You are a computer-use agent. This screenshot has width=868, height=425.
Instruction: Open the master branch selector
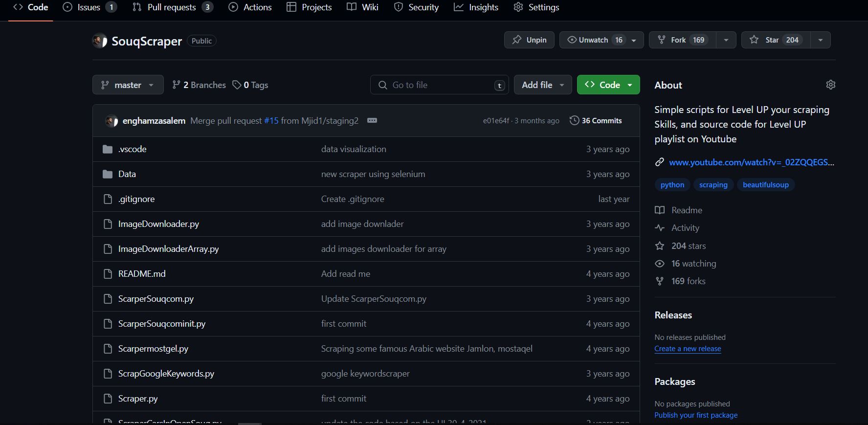pyautogui.click(x=127, y=85)
